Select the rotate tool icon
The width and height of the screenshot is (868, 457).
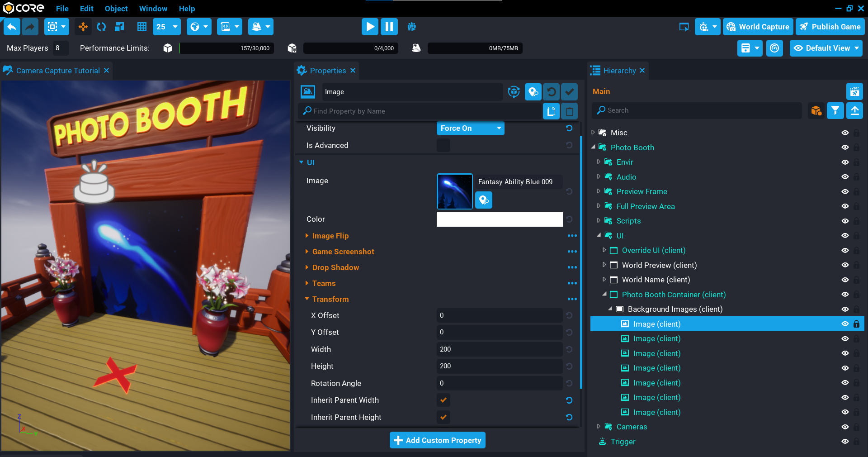[101, 27]
